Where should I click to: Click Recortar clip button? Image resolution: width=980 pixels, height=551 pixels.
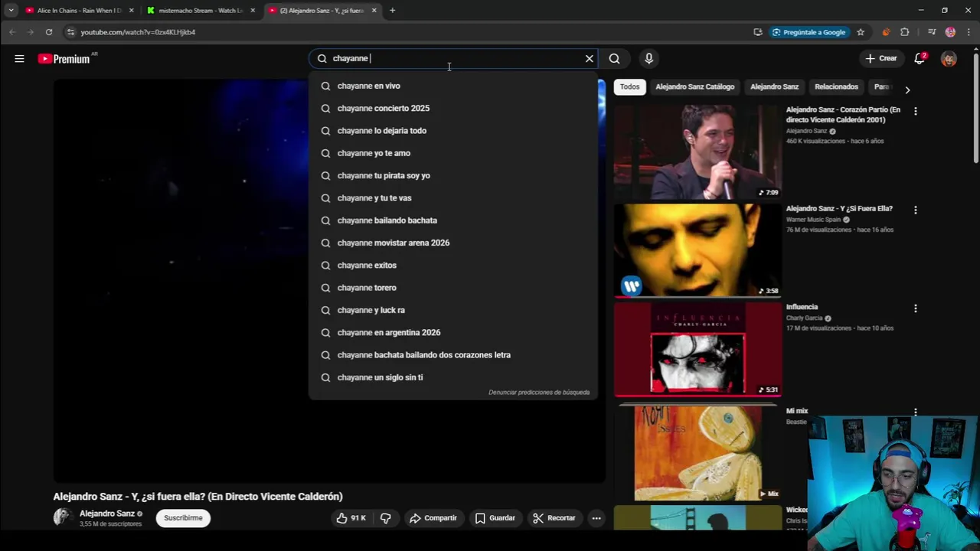[x=554, y=518]
